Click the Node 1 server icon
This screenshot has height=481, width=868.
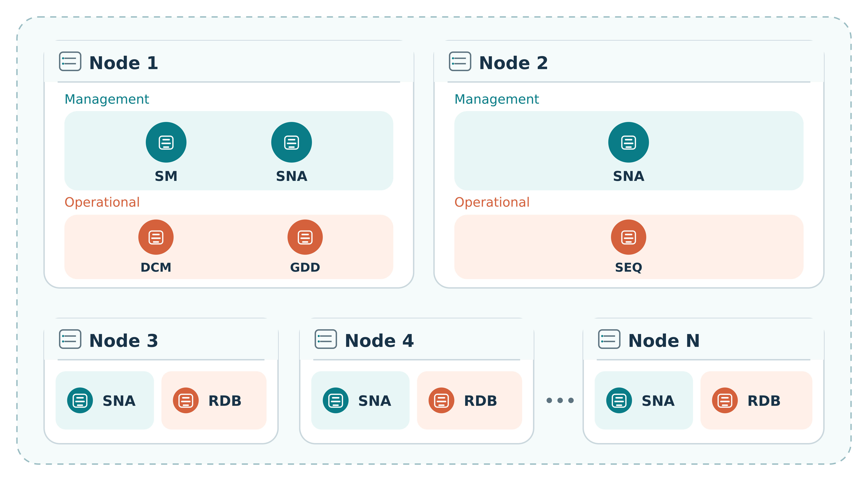70,61
